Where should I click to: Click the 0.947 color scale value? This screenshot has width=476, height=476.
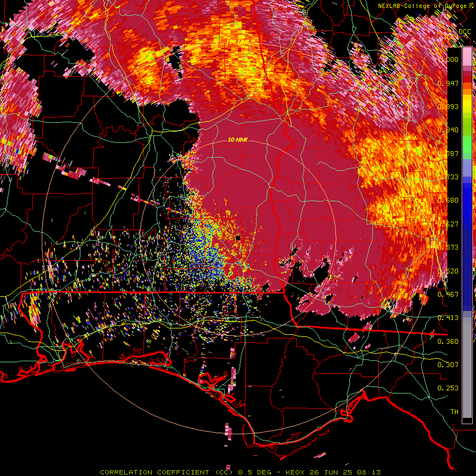(x=448, y=83)
